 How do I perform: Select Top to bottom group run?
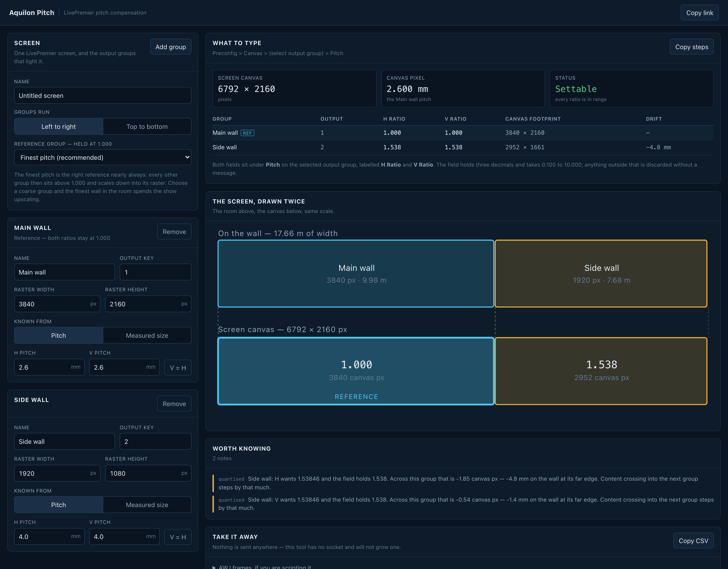pyautogui.click(x=147, y=126)
